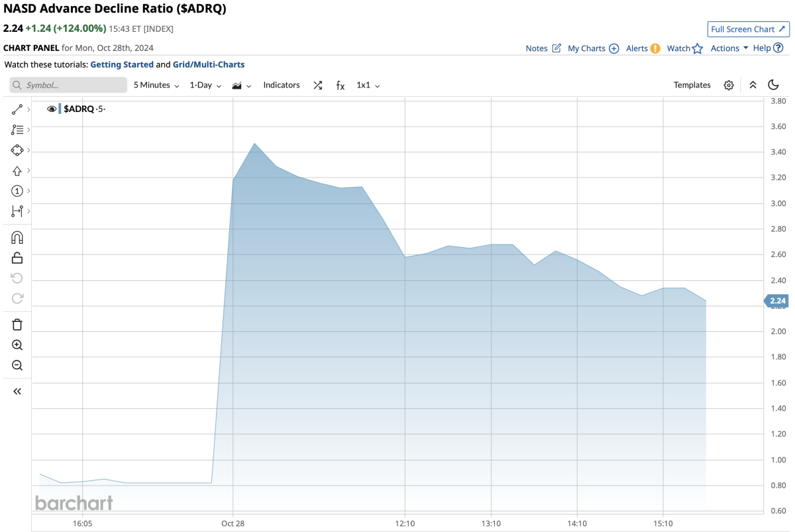
Task: Open the Fibonacci retracement tools
Action: coord(17,130)
